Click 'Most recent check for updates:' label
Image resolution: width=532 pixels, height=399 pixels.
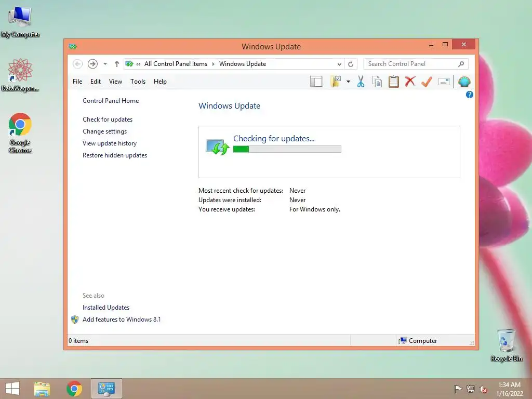[241, 191]
